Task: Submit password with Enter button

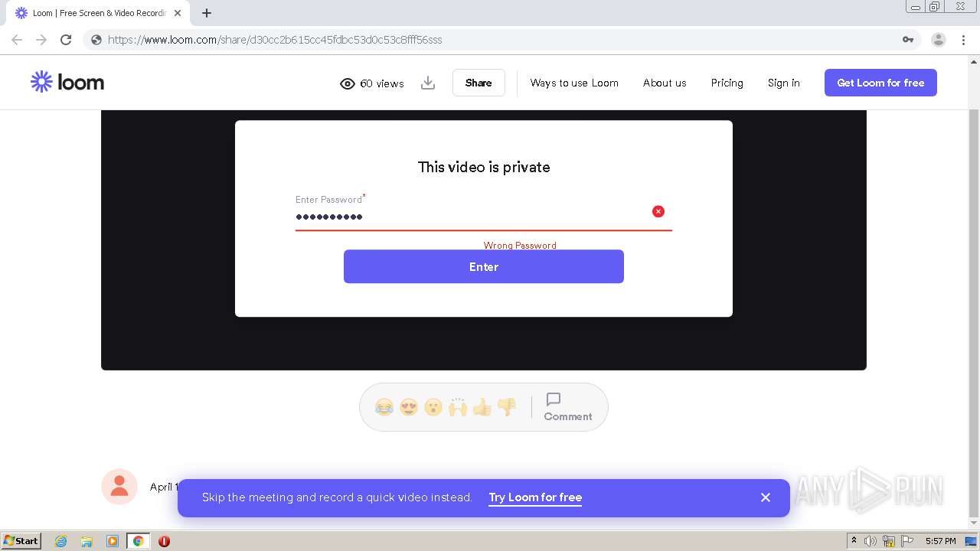Action: point(484,266)
